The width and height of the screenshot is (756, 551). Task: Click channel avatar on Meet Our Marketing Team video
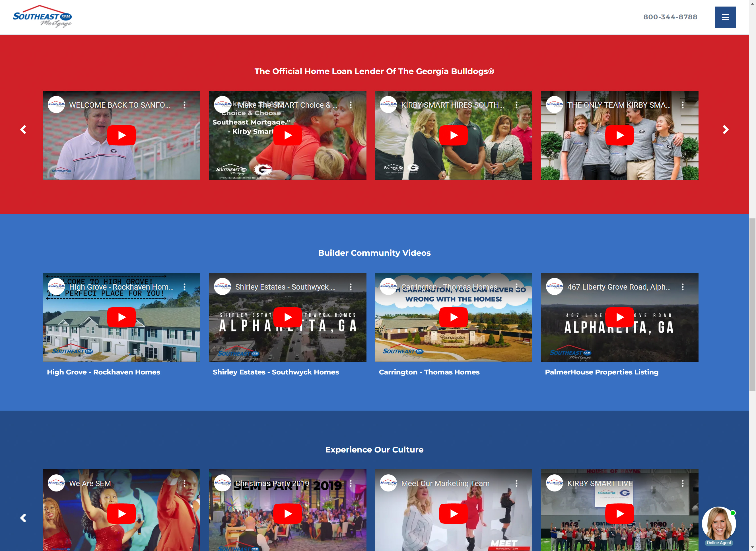tap(388, 483)
